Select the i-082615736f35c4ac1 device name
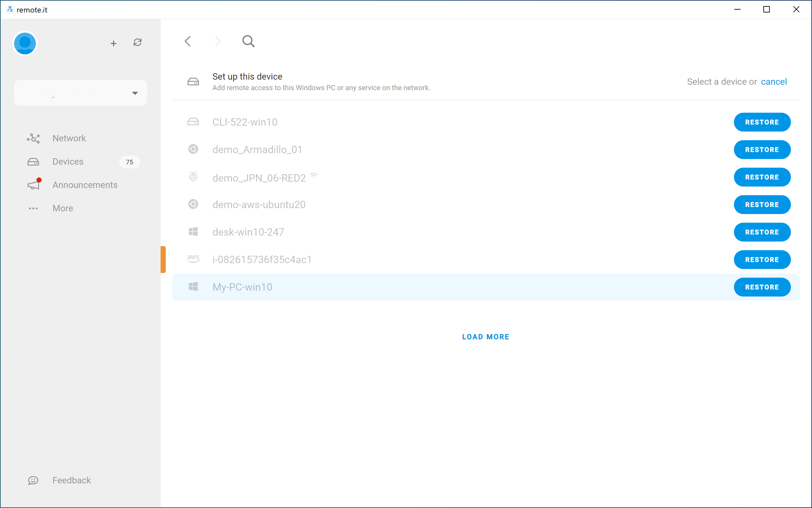The width and height of the screenshot is (812, 508). click(262, 260)
